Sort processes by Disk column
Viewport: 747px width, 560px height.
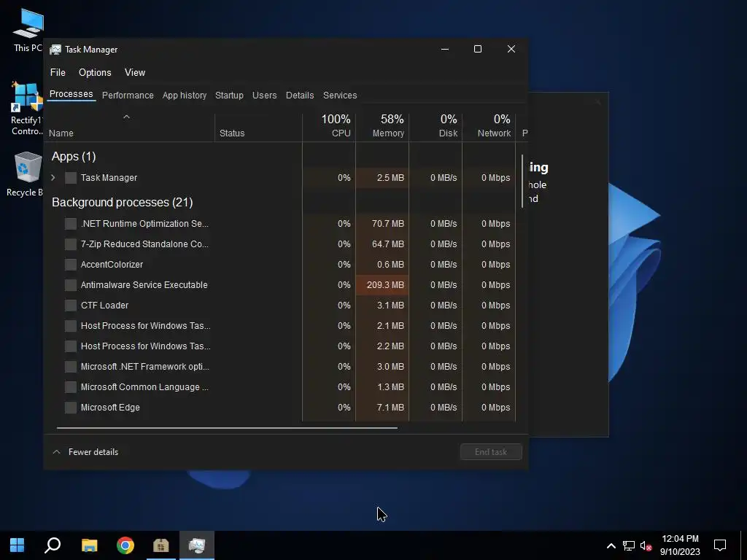(x=436, y=127)
